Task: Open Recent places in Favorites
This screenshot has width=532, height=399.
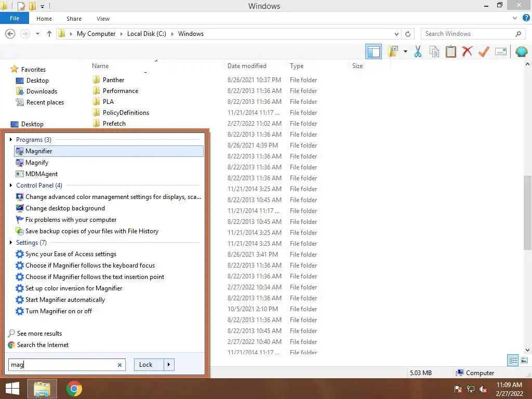Action: (45, 102)
